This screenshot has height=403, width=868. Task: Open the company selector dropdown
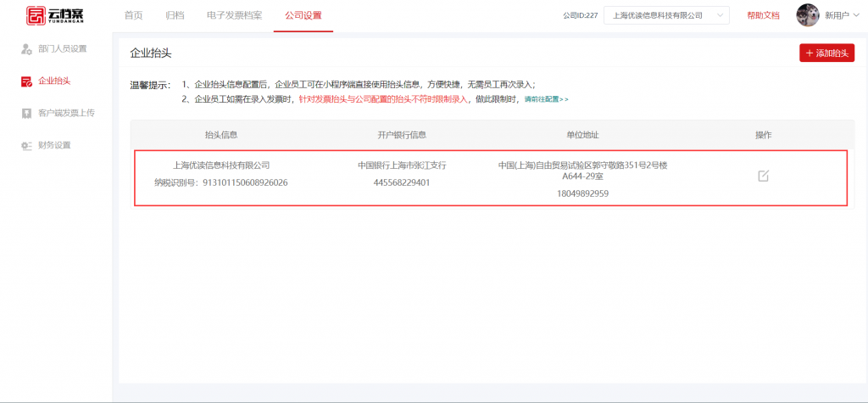(x=666, y=15)
